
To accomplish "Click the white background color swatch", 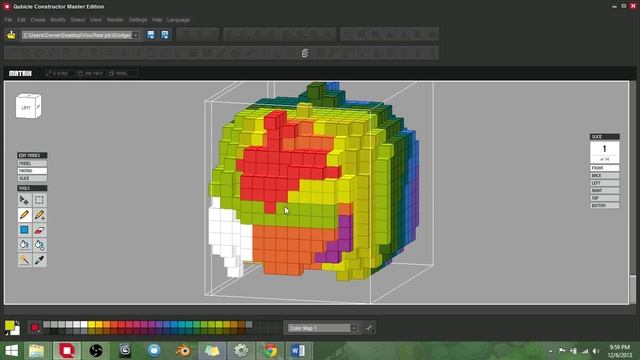I will pyautogui.click(x=16, y=331).
